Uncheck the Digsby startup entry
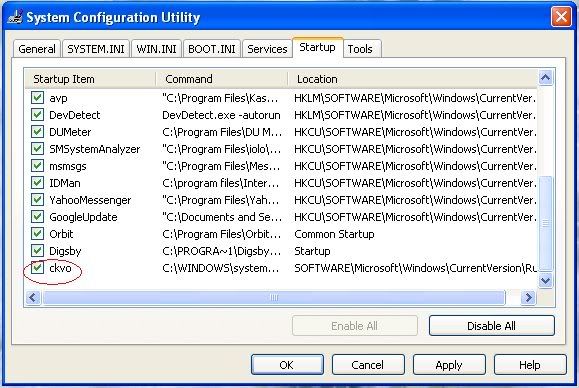 37,251
